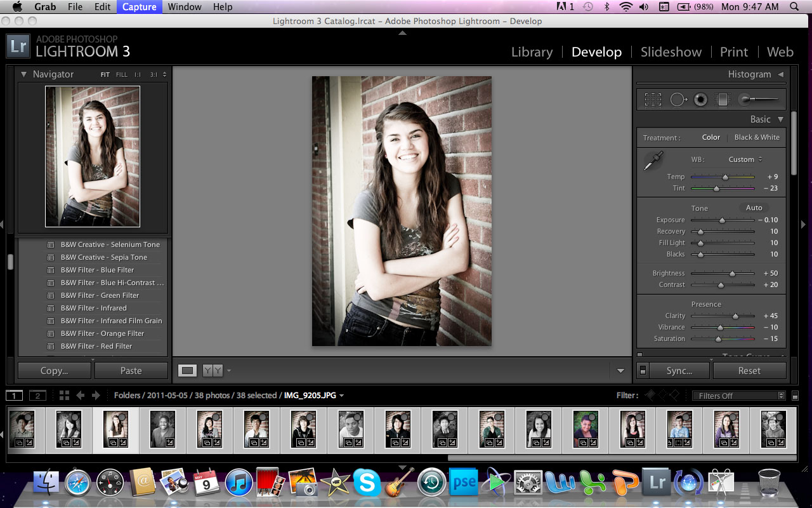Viewport: 812px width, 508px height.
Task: Click the Lr logo identity plate
Action: [x=17, y=46]
